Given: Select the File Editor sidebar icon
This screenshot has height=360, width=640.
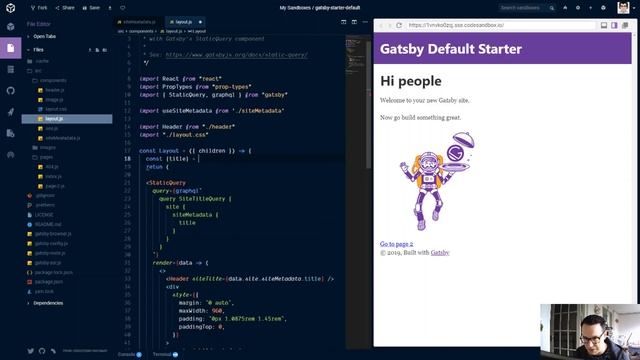Looking at the screenshot, I should tap(11, 48).
